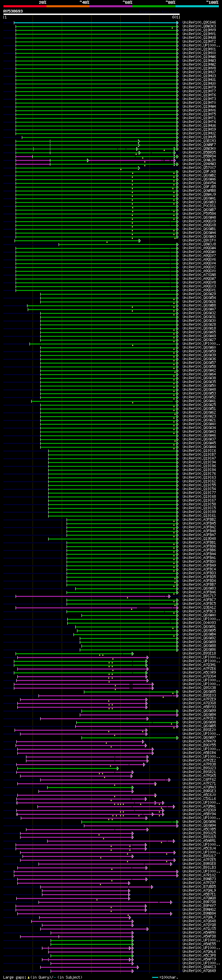222x980 pixels.
Task: Select hit label UniRef100_B9SE20
Action: point(199,730)
